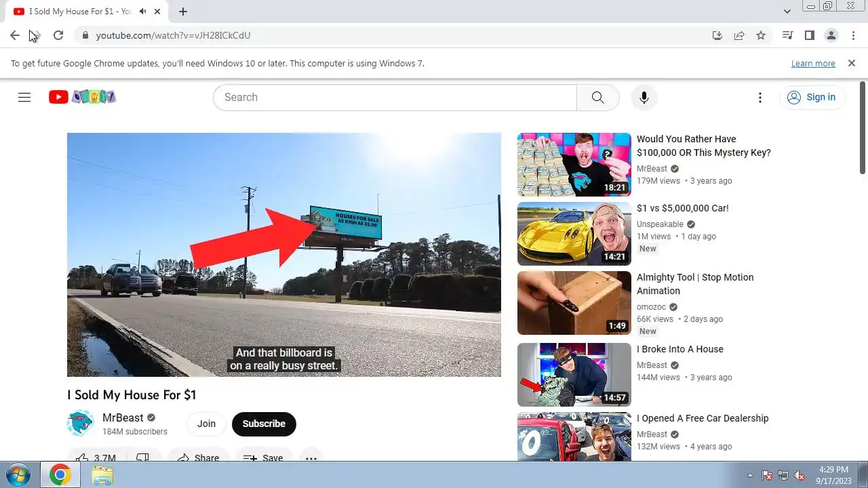Screen dimensions: 868x488
Task: Focus the YouTube Search field
Action: tap(395, 97)
